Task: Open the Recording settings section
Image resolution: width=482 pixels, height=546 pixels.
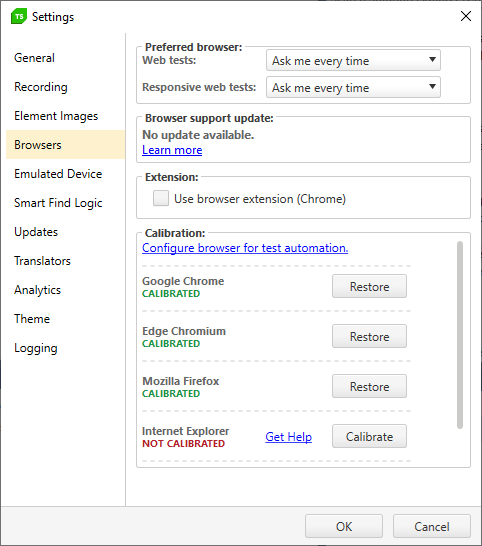Action: (65, 87)
